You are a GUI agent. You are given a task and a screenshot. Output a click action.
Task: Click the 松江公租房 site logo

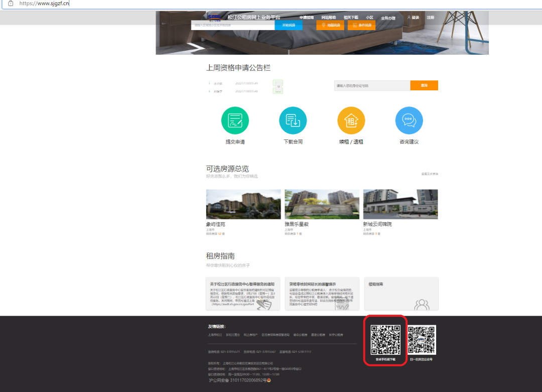pos(215,18)
